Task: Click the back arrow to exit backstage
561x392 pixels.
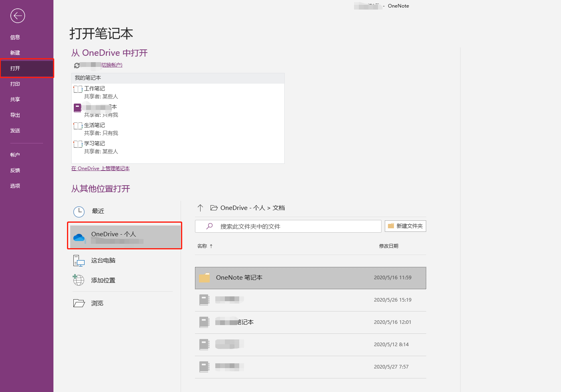Action: pyautogui.click(x=18, y=16)
